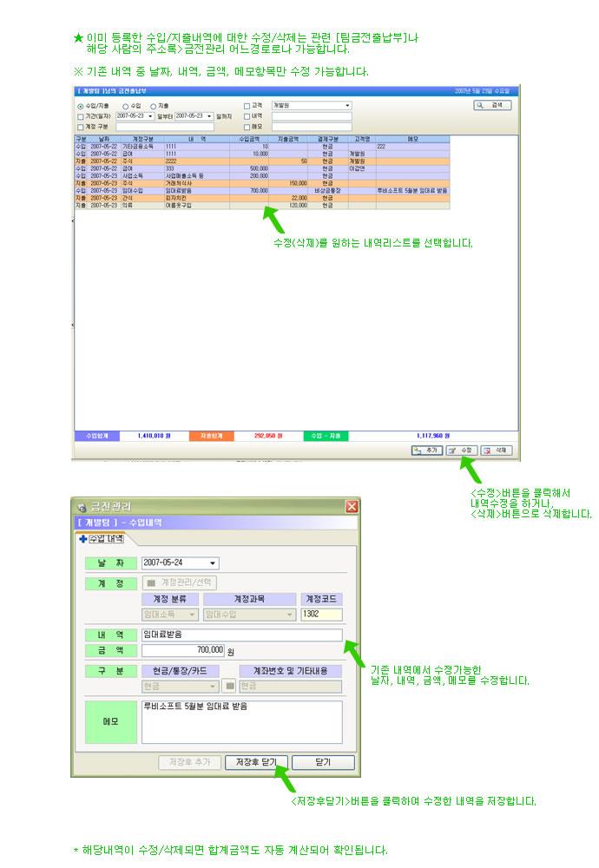The image size is (599, 868).
Task: Click the 결제구분 column header
Action: [x=328, y=139]
